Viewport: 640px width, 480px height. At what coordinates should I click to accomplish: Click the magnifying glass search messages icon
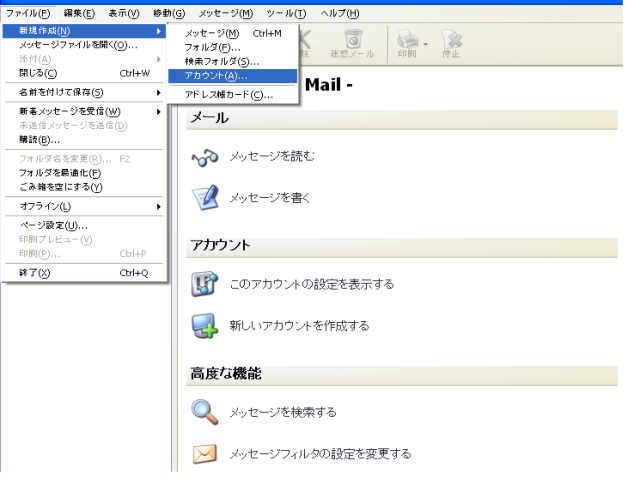[x=204, y=411]
